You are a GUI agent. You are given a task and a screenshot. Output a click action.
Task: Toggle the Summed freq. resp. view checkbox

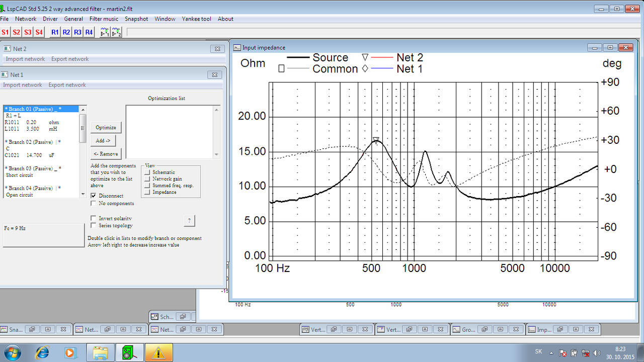tap(147, 186)
